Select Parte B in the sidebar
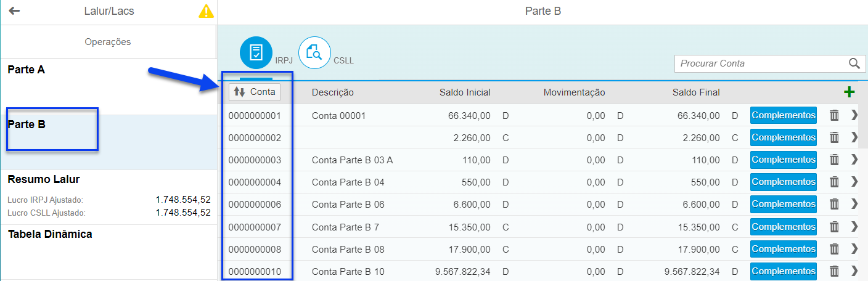This screenshot has width=868, height=281. click(x=108, y=142)
